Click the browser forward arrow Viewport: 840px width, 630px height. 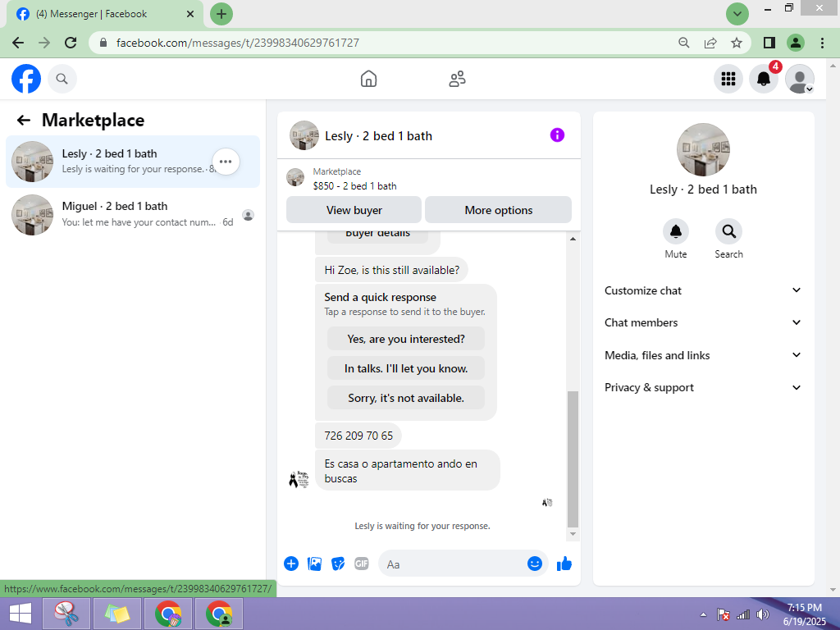44,43
